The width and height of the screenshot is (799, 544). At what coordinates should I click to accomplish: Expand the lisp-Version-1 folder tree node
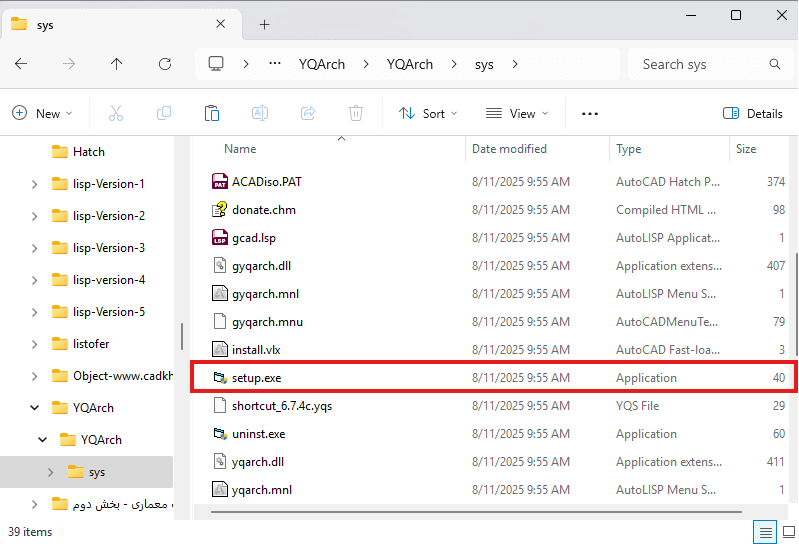[34, 184]
